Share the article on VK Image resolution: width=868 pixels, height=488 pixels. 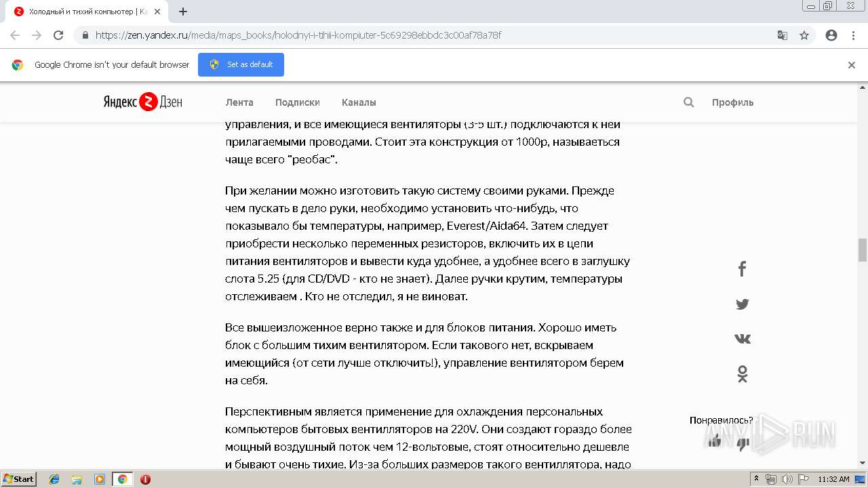(x=743, y=339)
